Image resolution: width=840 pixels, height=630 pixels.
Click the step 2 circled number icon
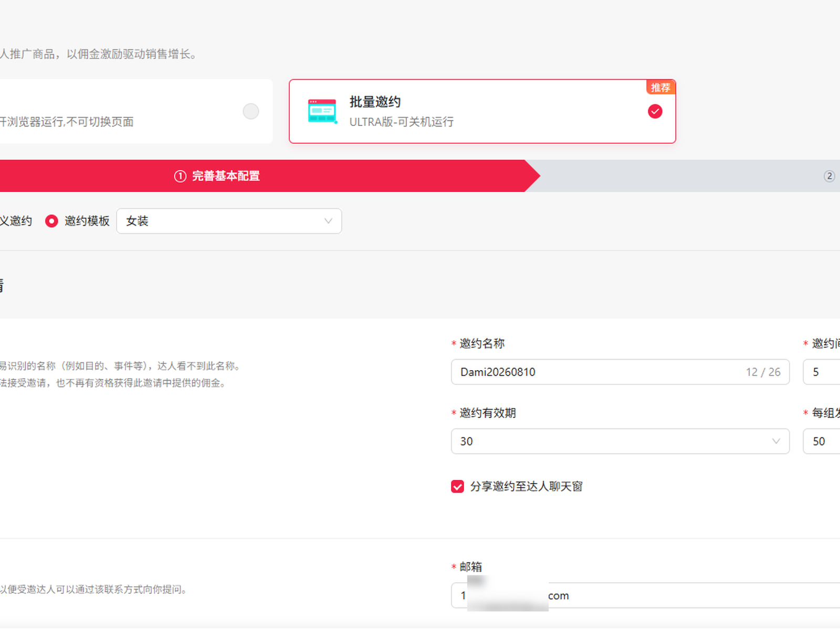[829, 176]
